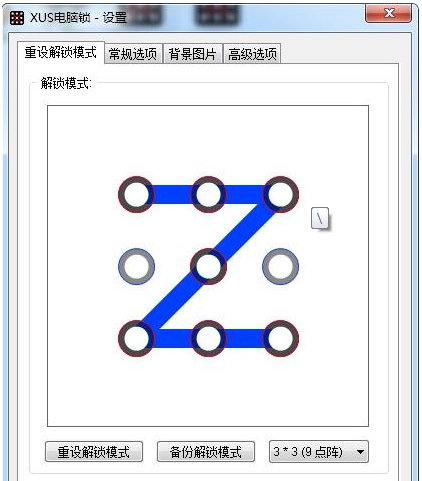Expand the grid size dropdown arrow

click(360, 452)
